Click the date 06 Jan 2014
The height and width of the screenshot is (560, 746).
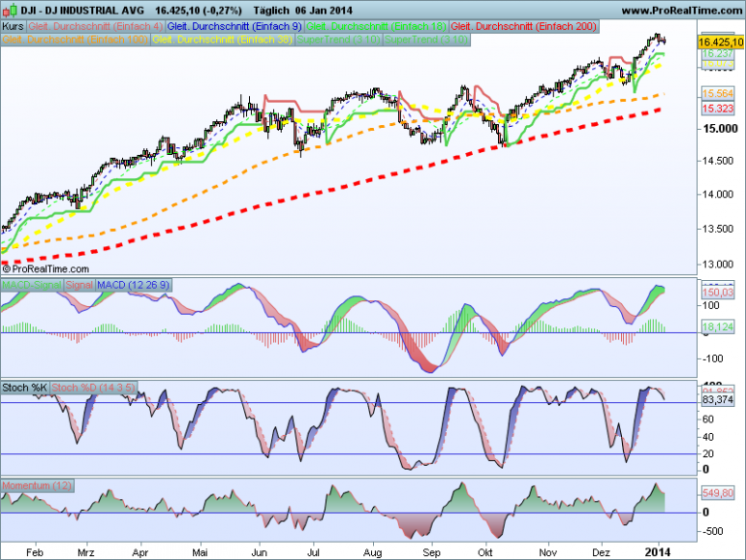pyautogui.click(x=324, y=11)
